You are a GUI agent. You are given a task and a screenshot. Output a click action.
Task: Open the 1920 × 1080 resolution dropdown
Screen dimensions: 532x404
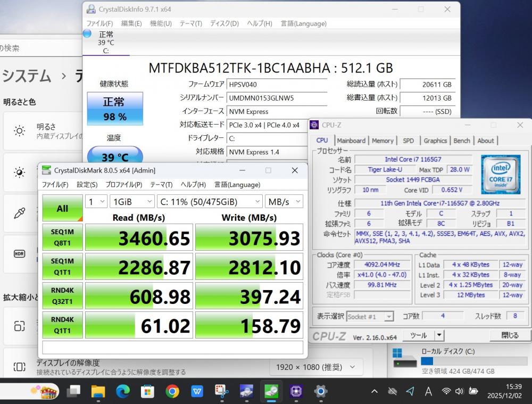coord(316,367)
